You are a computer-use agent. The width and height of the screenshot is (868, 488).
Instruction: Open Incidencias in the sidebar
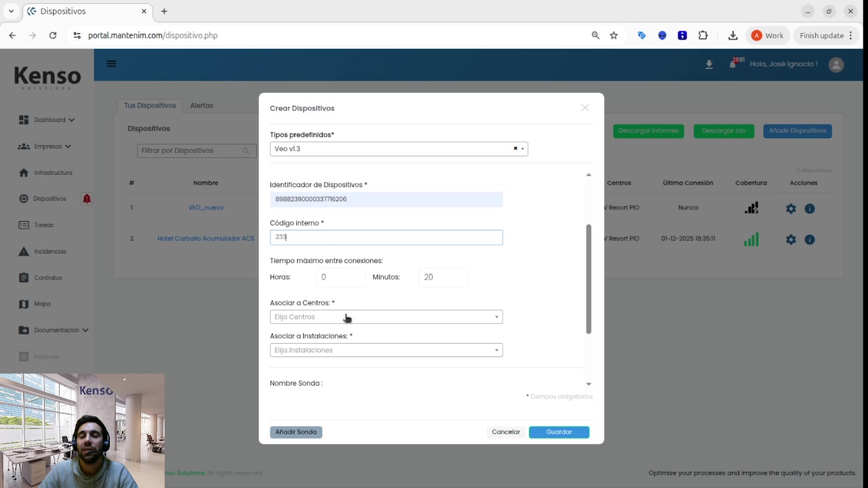click(x=50, y=251)
